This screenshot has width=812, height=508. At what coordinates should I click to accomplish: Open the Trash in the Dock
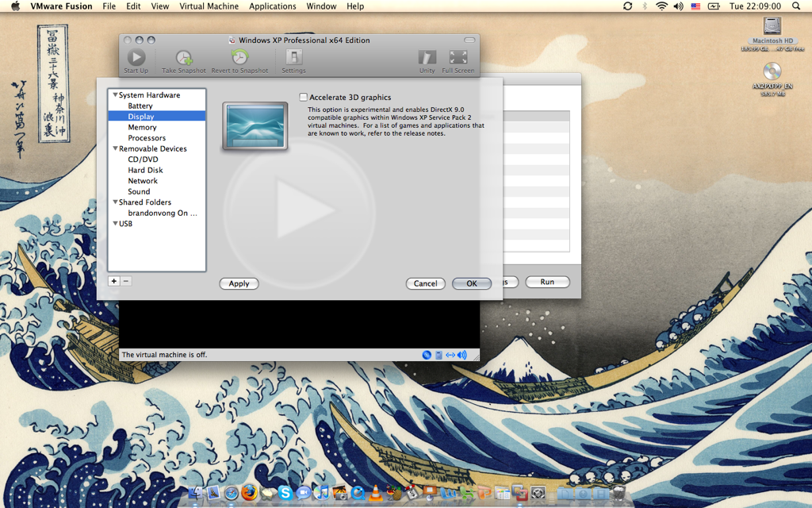click(617, 492)
